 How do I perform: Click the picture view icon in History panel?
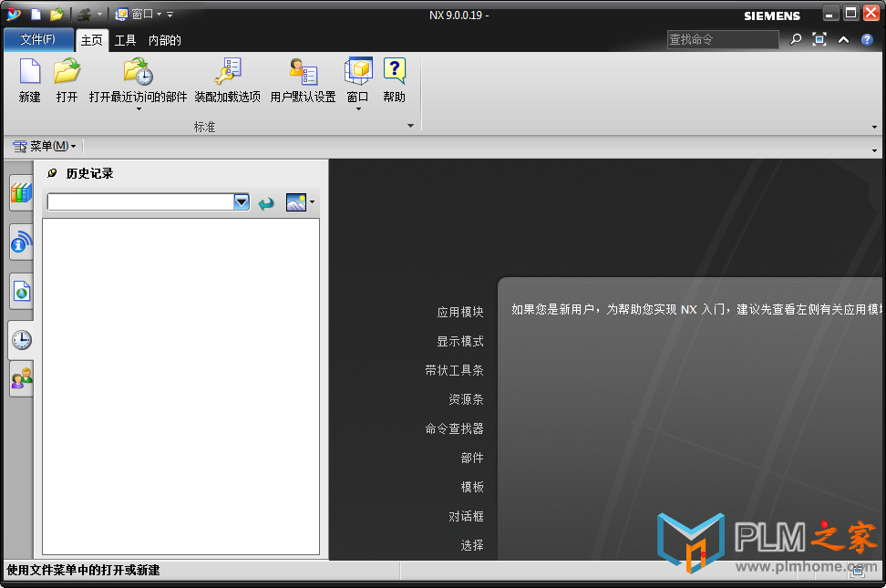pyautogui.click(x=296, y=202)
